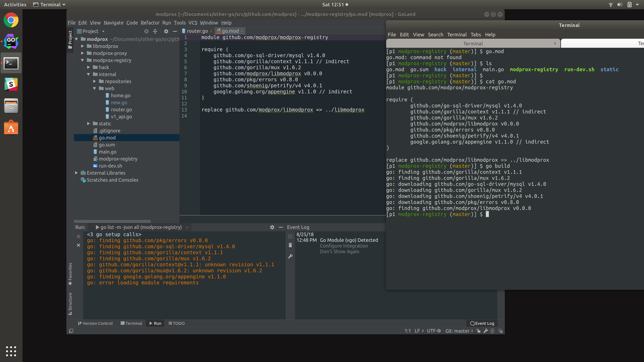Open Run panel settings gear
This screenshot has width=644, height=362.
click(272, 227)
